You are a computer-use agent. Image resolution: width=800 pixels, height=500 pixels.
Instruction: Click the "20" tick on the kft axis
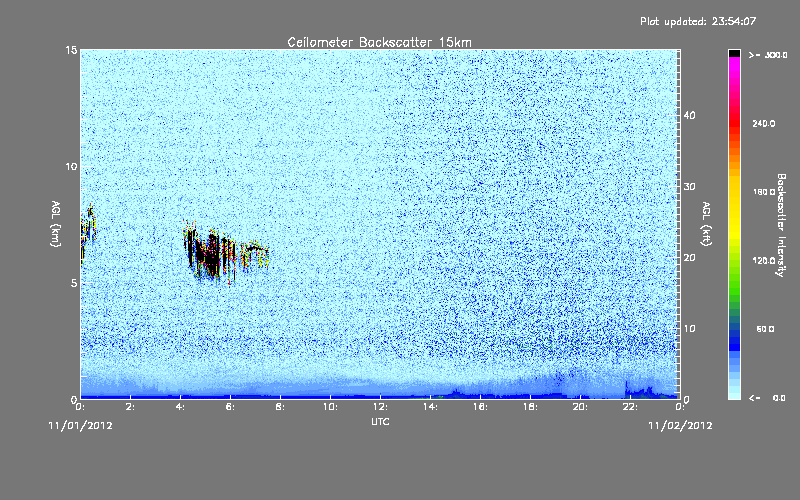pyautogui.click(x=689, y=257)
